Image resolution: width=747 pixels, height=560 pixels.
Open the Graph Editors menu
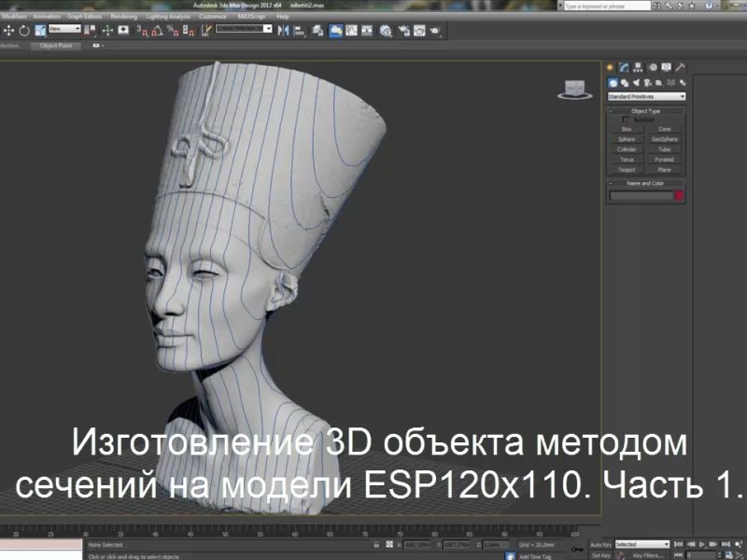(x=84, y=16)
